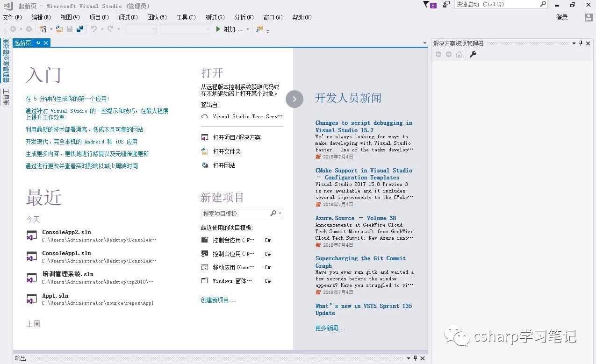Screen dimensions: 596x364
Task: Open recent solution ConsoleApp1.sln
Action: click(x=91, y=257)
